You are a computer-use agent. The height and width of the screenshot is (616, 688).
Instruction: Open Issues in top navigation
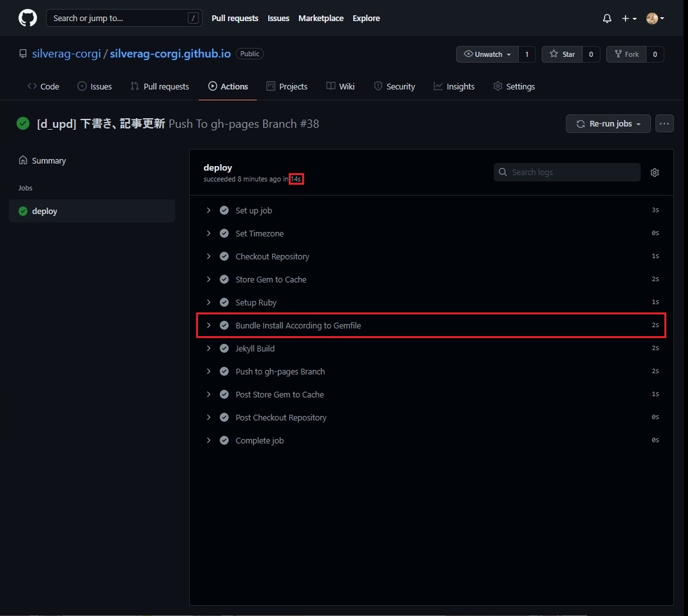(279, 18)
